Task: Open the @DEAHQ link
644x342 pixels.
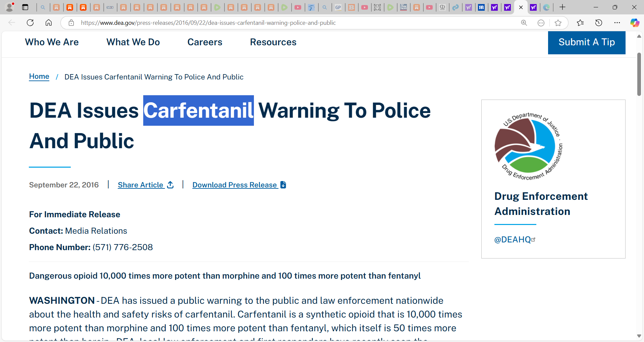Action: pyautogui.click(x=513, y=239)
